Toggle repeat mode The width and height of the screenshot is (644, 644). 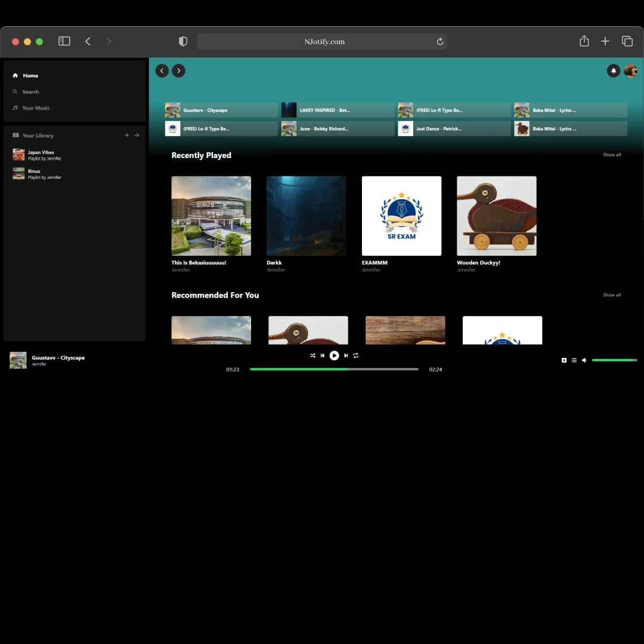(x=355, y=355)
